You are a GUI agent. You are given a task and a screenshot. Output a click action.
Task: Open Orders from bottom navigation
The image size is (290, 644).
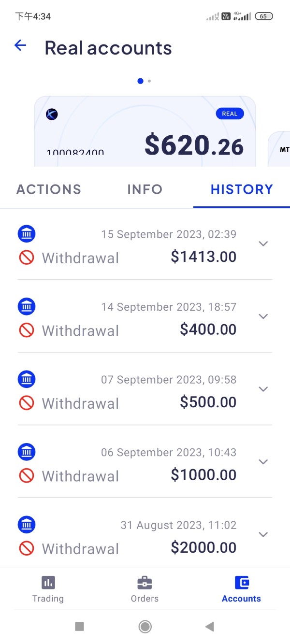[145, 589]
